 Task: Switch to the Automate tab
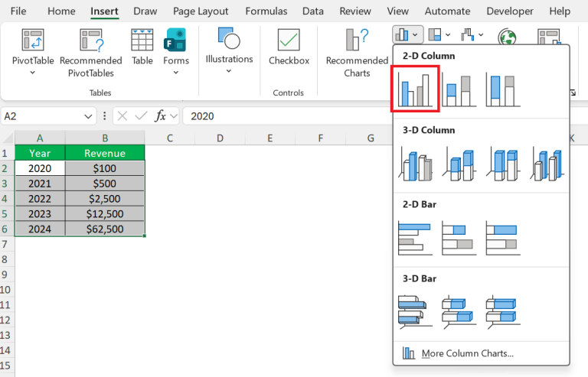pos(447,11)
